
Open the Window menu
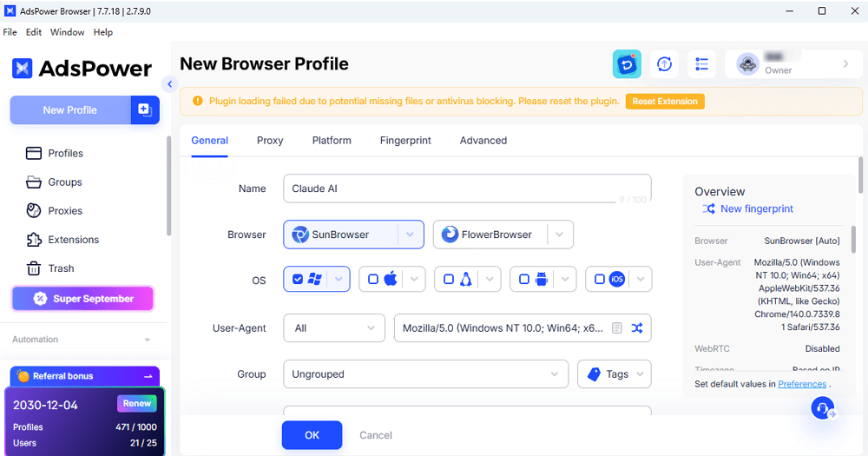pos(67,32)
